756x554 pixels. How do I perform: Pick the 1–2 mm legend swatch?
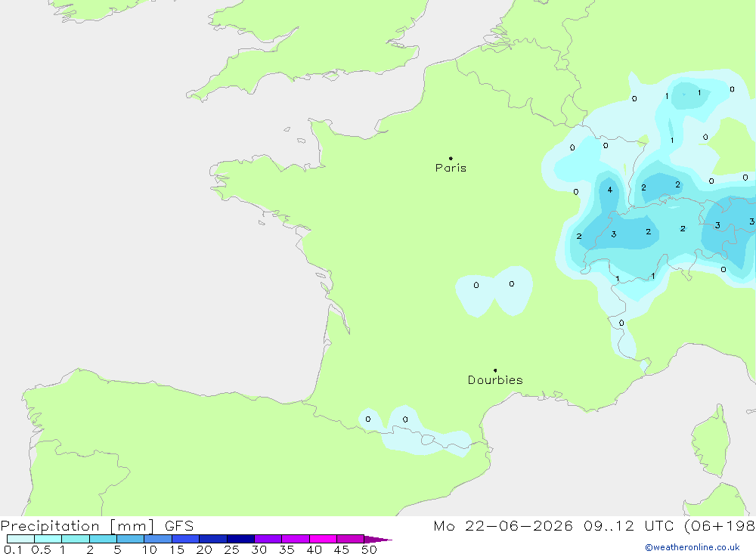pyautogui.click(x=75, y=539)
